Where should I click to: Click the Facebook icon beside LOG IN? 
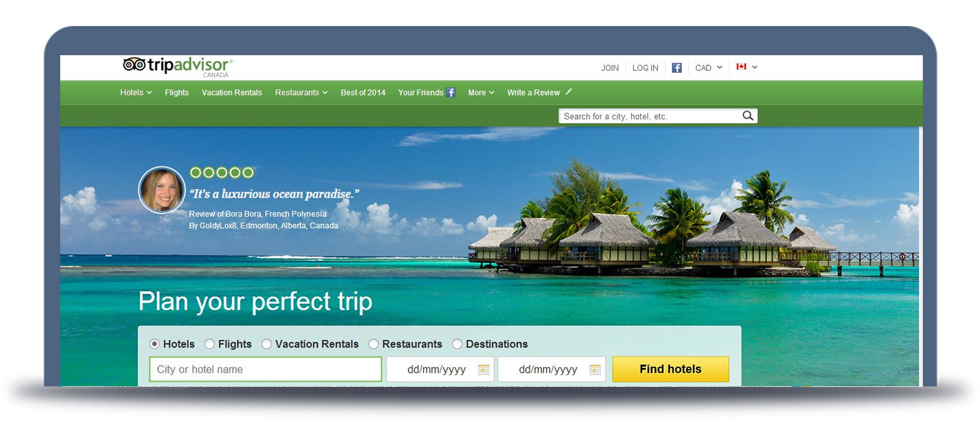click(676, 67)
